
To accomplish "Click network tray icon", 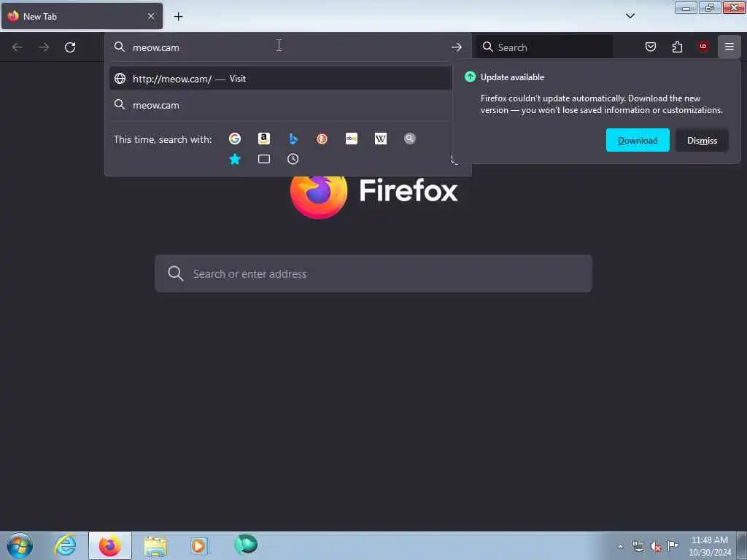I will (x=638, y=547).
